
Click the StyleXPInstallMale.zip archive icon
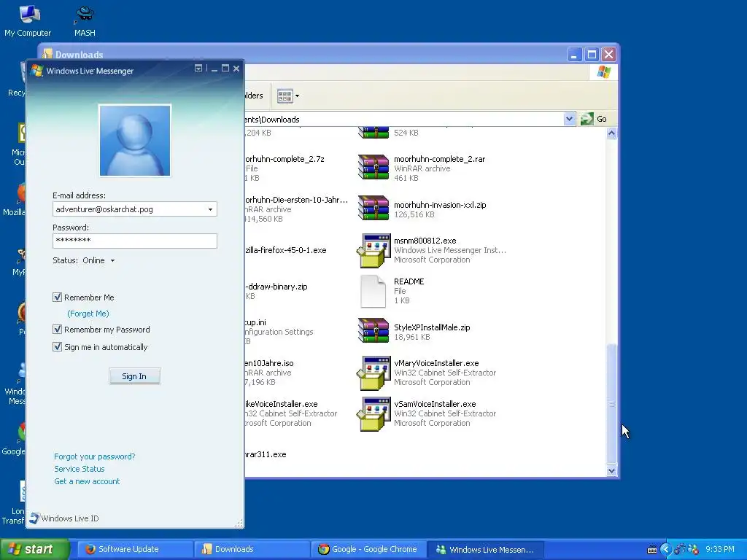coord(373,330)
